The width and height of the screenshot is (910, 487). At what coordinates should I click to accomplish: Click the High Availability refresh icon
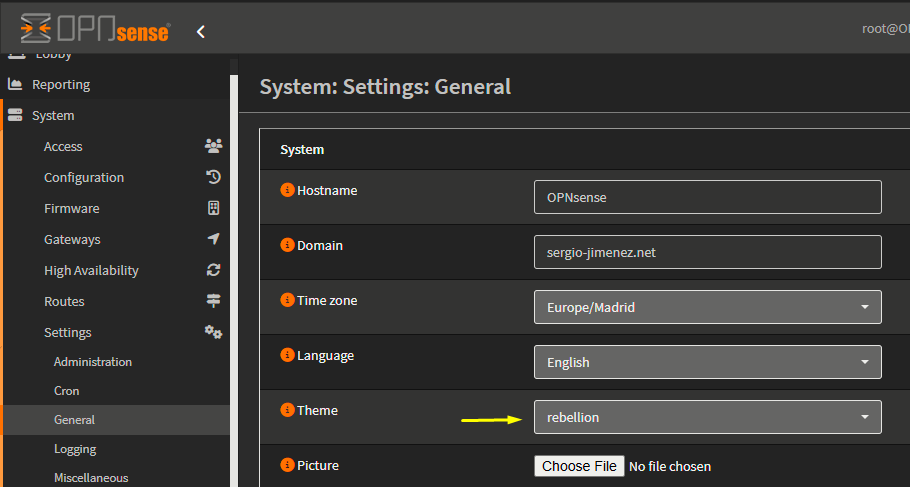click(214, 270)
